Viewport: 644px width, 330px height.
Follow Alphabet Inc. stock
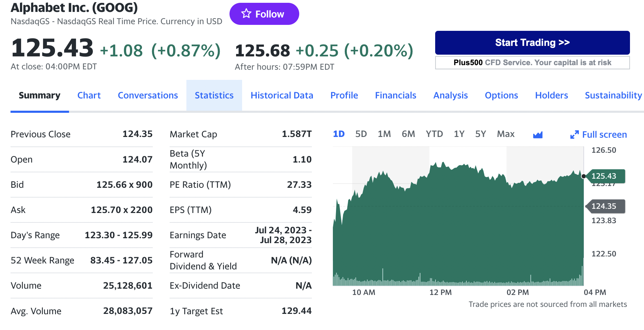coord(264,14)
